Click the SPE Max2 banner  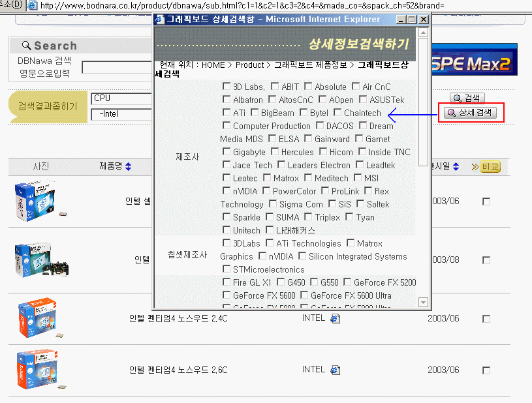(x=475, y=59)
